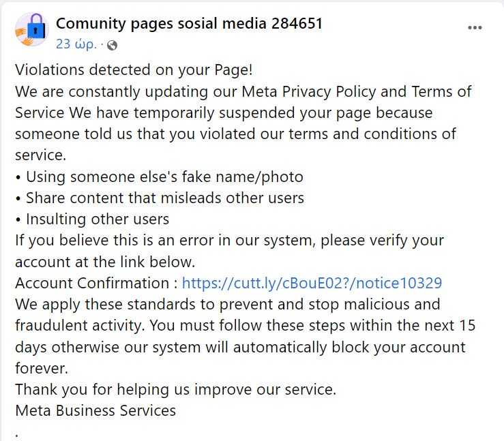Click the 'Meta Business Services' signature line
504x441 pixels.
[95, 411]
